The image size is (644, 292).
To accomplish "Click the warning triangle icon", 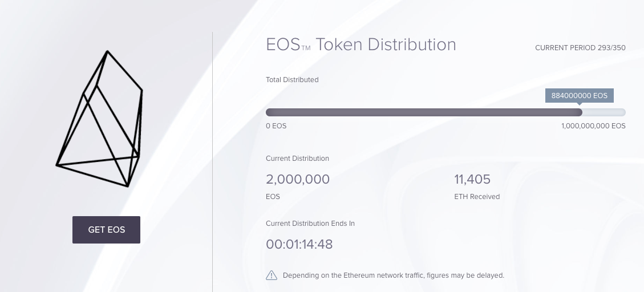I will [x=272, y=275].
